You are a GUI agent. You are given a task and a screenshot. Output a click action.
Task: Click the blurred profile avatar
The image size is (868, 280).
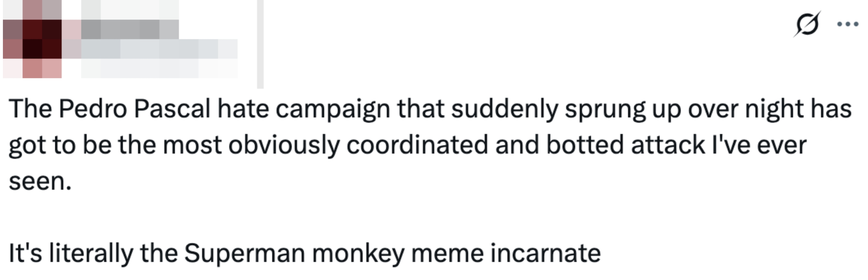pyautogui.click(x=32, y=39)
